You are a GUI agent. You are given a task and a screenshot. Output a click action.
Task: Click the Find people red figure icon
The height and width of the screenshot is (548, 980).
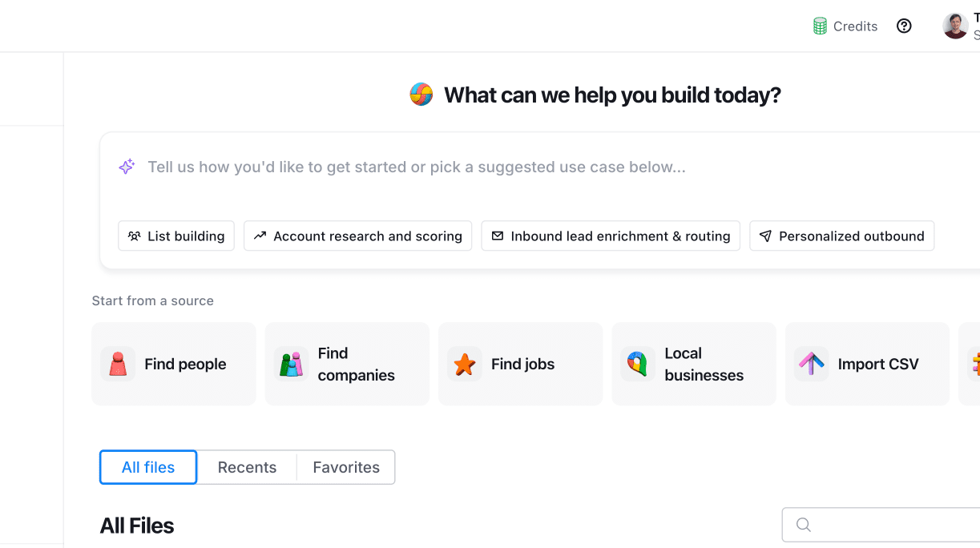point(118,364)
